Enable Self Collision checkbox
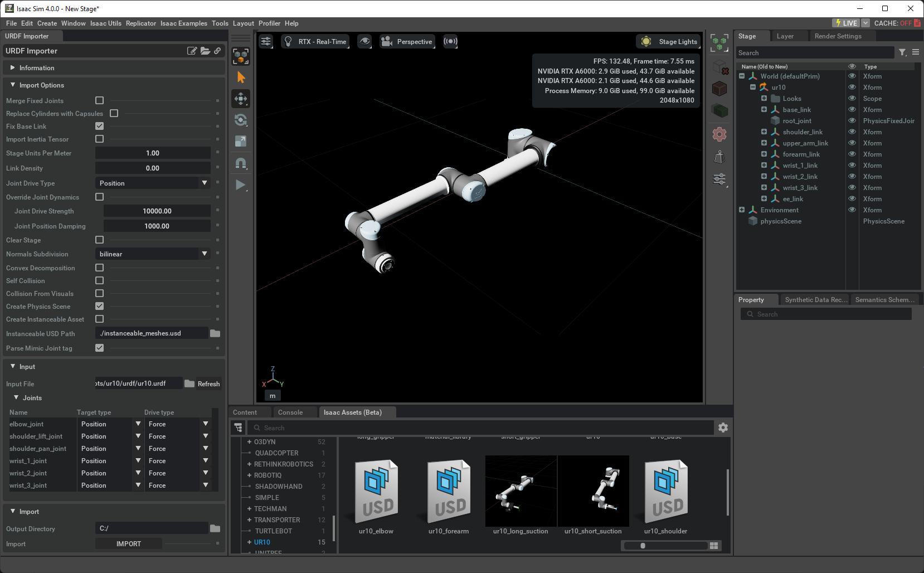 [x=100, y=280]
